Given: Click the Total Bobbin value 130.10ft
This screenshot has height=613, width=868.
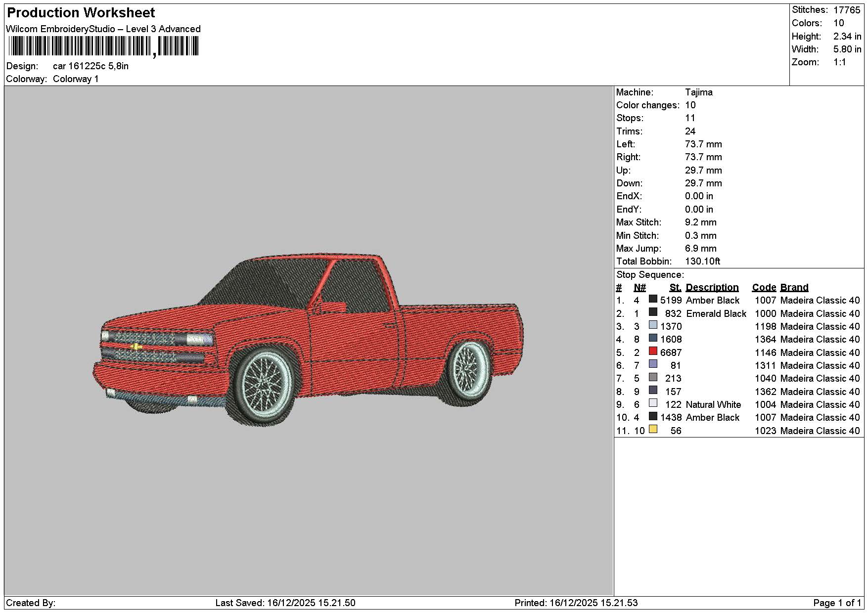Looking at the screenshot, I should (x=702, y=262).
